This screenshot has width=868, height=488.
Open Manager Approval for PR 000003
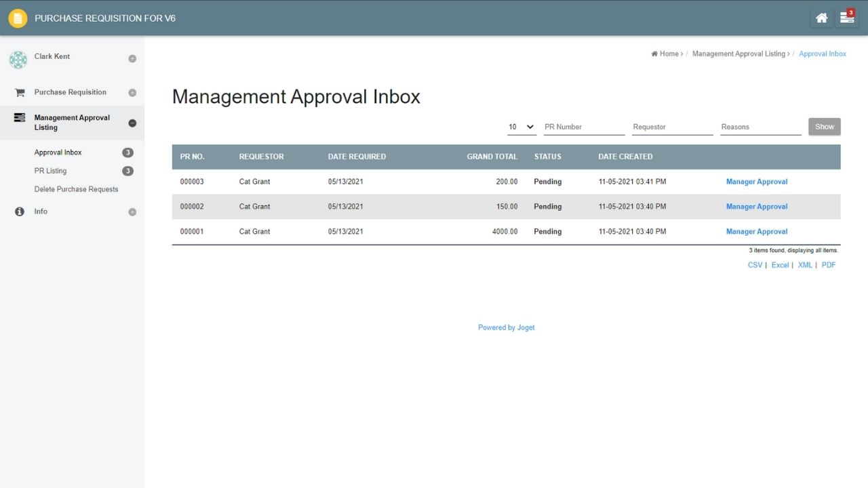pos(757,182)
